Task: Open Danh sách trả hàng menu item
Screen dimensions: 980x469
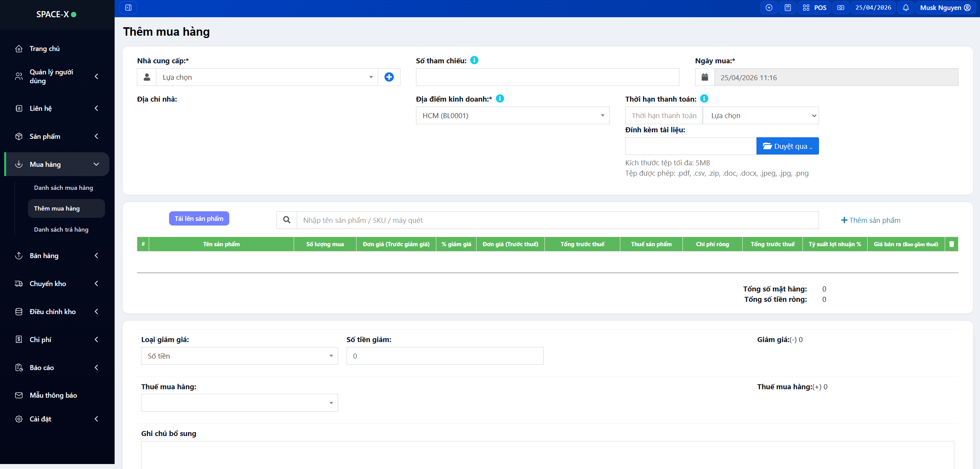Action: click(x=61, y=230)
